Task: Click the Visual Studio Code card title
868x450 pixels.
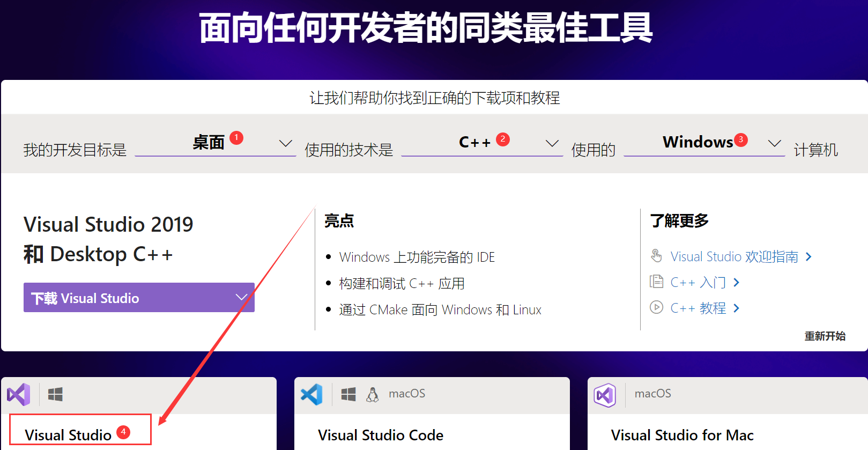Action: (x=381, y=435)
